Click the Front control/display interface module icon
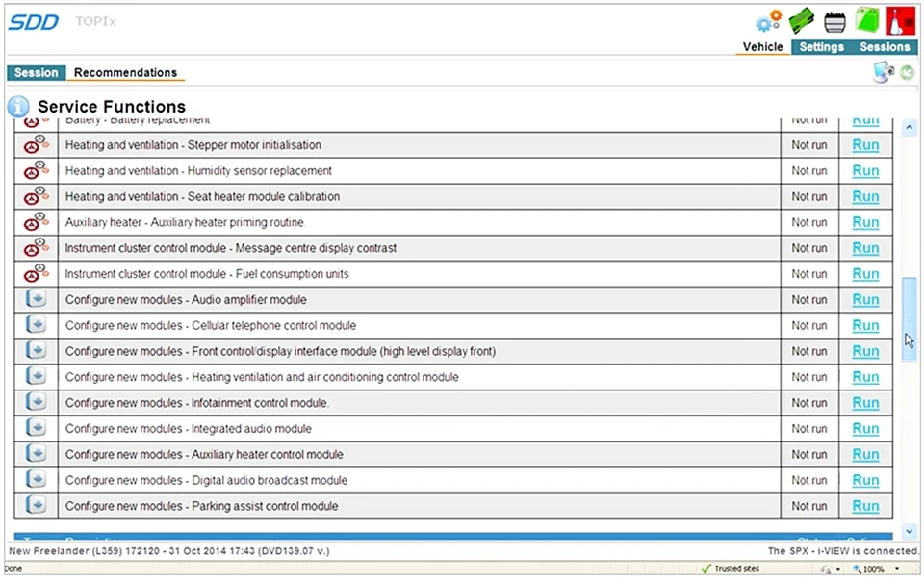Viewport: 924px width, 579px height. pyautogui.click(x=37, y=351)
